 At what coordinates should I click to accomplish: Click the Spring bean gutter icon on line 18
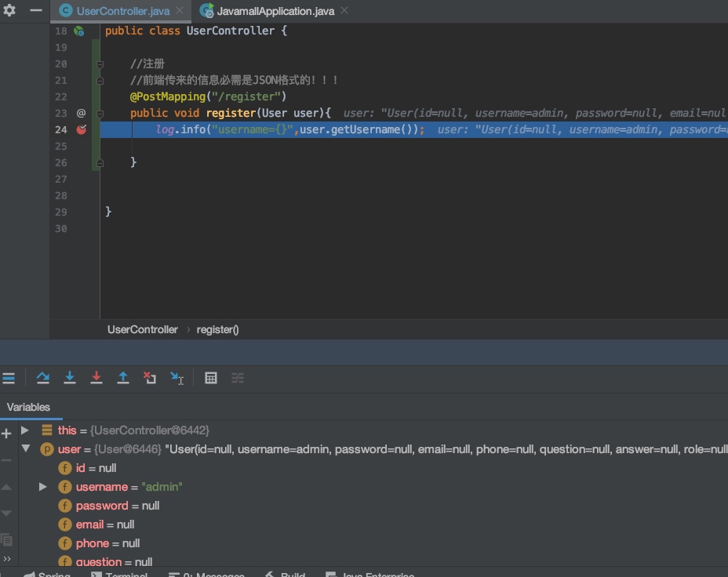coord(78,31)
